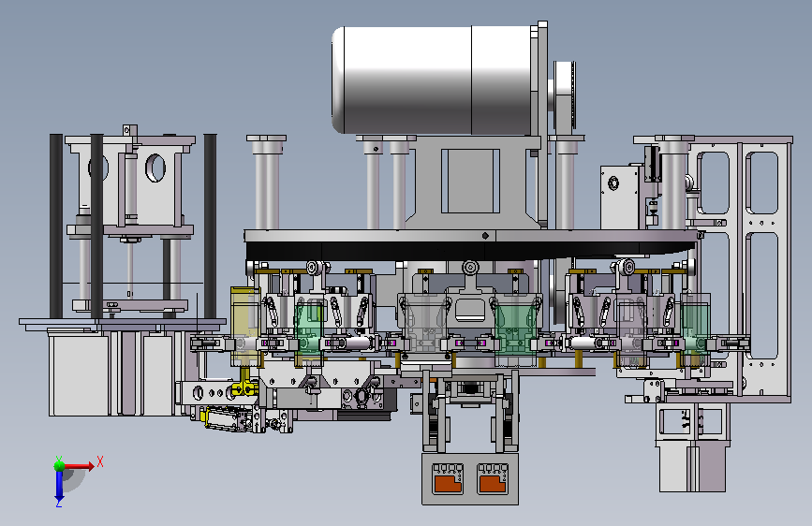Viewport: 812px width, 526px height.
Task: Click the red X axis of the orientation triad
Action: click(78, 466)
